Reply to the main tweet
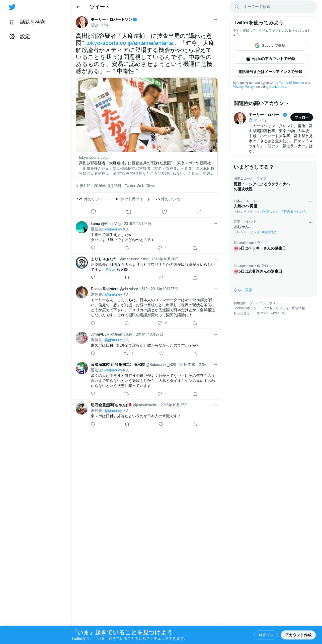The width and height of the screenshot is (322, 644). click(93, 212)
